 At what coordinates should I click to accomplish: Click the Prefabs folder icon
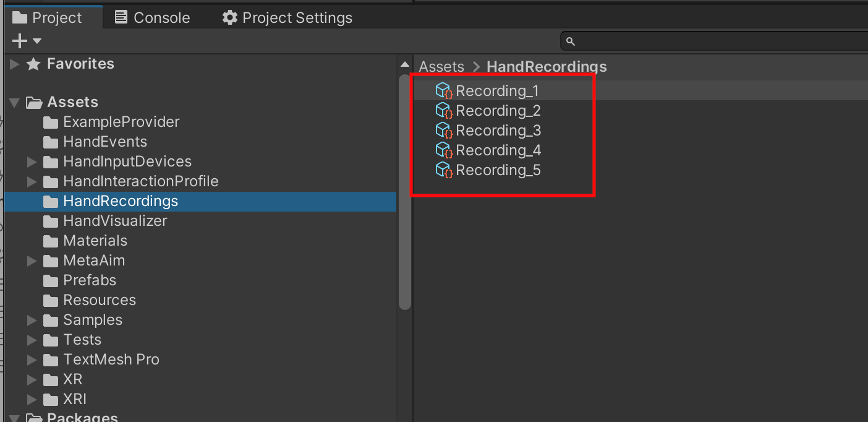[x=50, y=280]
